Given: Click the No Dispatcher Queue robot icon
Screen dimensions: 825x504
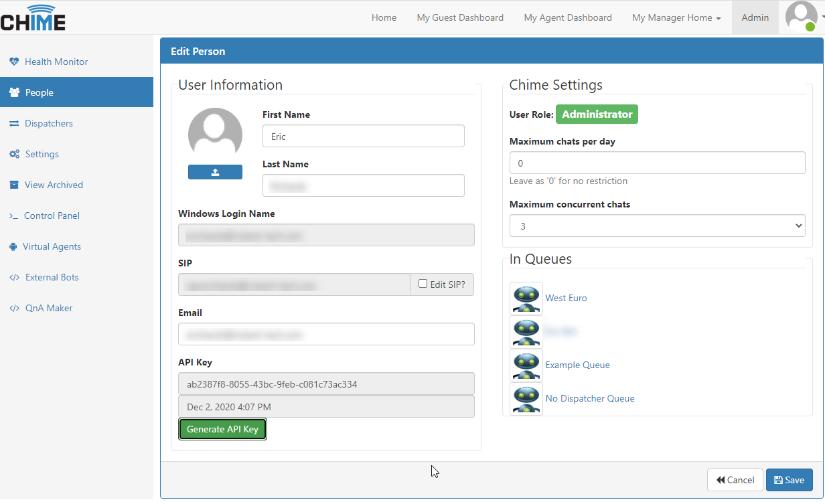Looking at the screenshot, I should pyautogui.click(x=526, y=398).
